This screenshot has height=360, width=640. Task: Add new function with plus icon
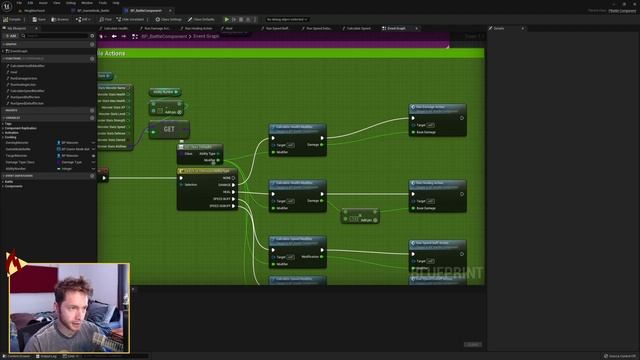tap(92, 58)
